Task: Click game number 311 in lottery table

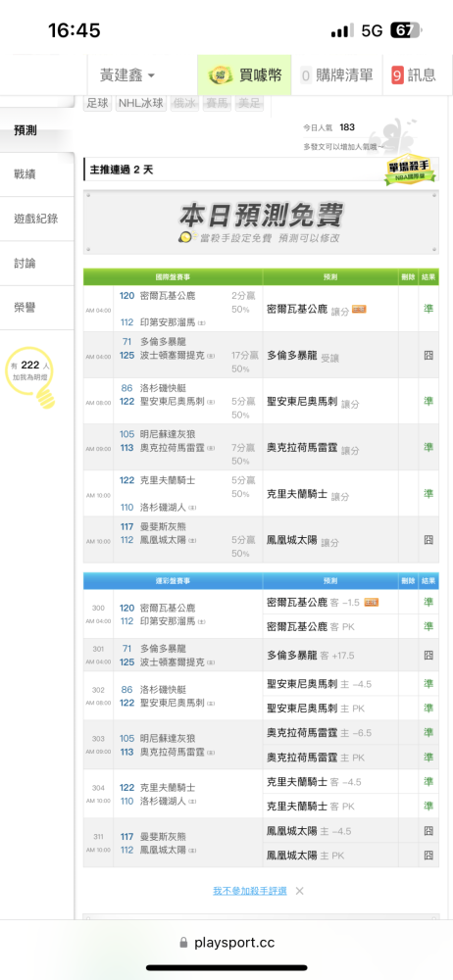Action: 98,837
